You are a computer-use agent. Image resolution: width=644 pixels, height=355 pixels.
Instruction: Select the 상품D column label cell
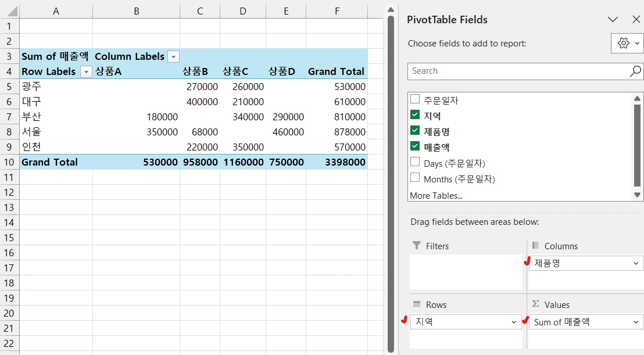[x=287, y=71]
